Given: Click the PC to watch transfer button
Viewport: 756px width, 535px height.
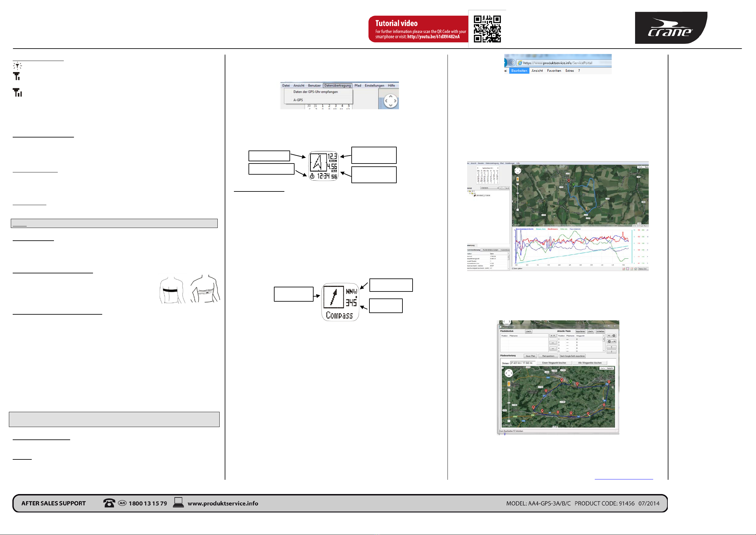Looking at the screenshot, I should click(x=612, y=336).
